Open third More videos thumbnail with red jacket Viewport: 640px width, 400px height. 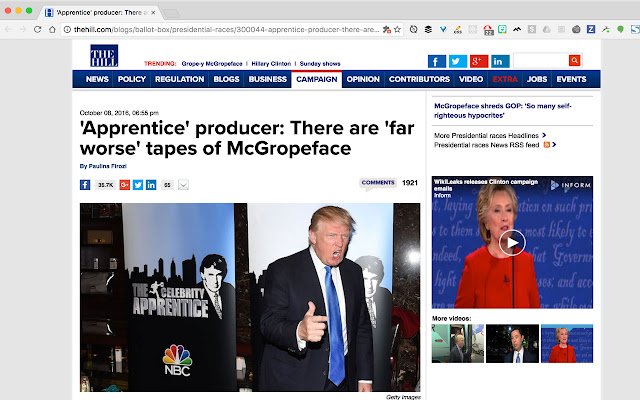(567, 343)
